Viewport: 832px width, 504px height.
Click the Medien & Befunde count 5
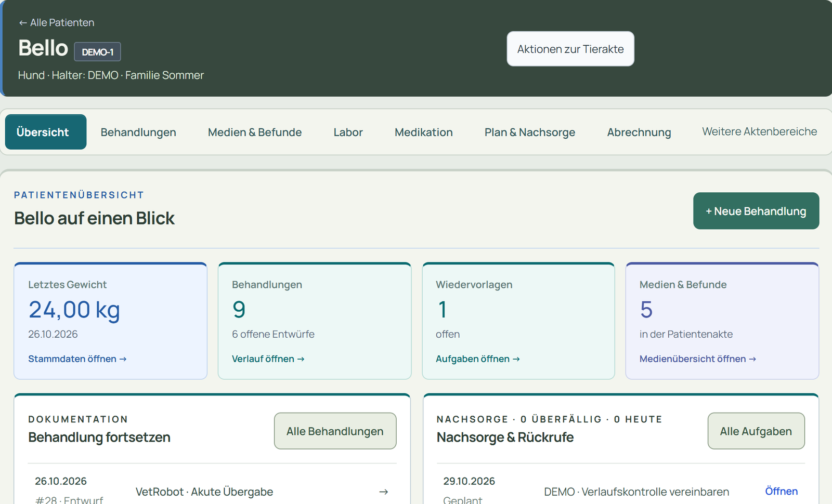click(646, 310)
